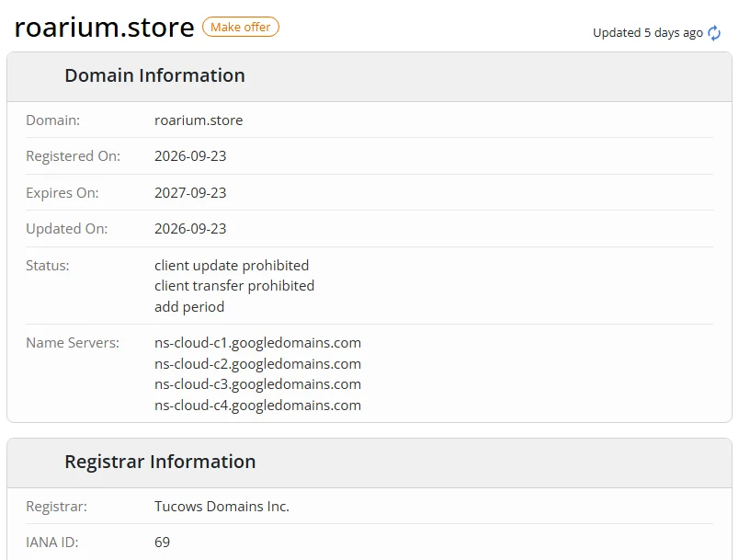
Task: Select the Updated 5 days ago text
Action: (648, 33)
